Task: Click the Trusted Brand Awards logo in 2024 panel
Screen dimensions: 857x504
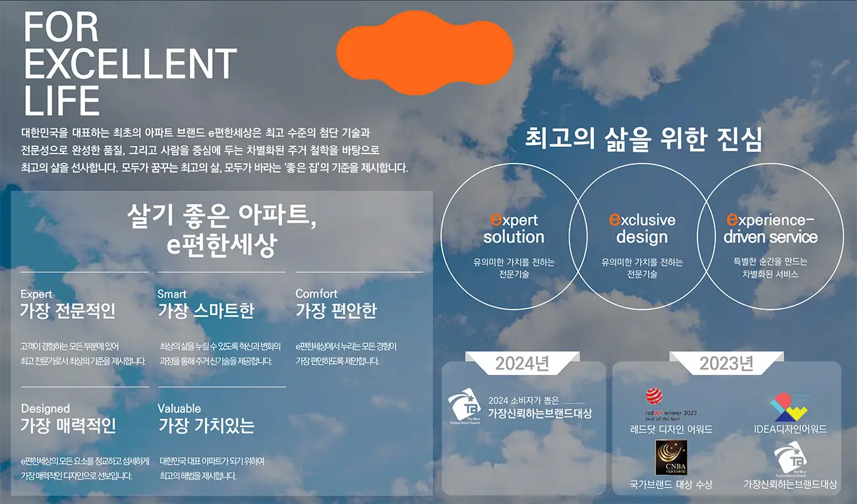Action: pos(465,406)
